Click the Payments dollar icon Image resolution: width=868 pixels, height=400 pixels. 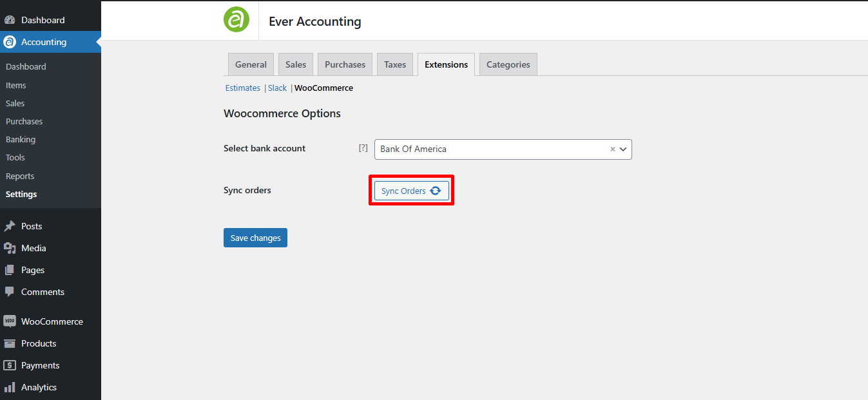10,365
